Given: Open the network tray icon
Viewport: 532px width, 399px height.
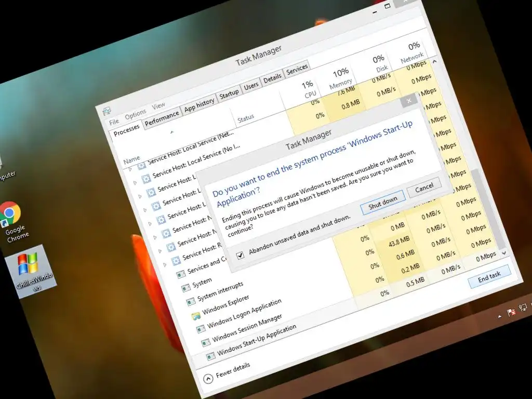Looking at the screenshot, I should [x=523, y=308].
